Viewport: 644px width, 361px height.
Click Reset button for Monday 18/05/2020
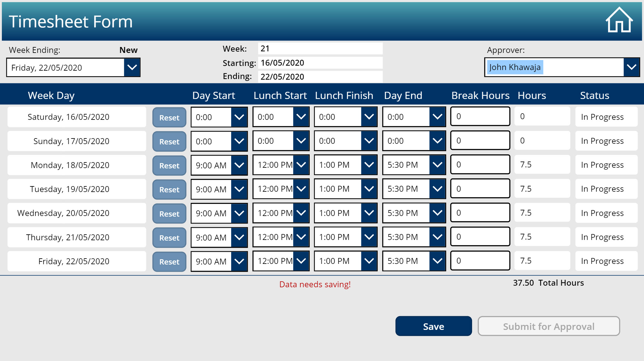point(169,165)
